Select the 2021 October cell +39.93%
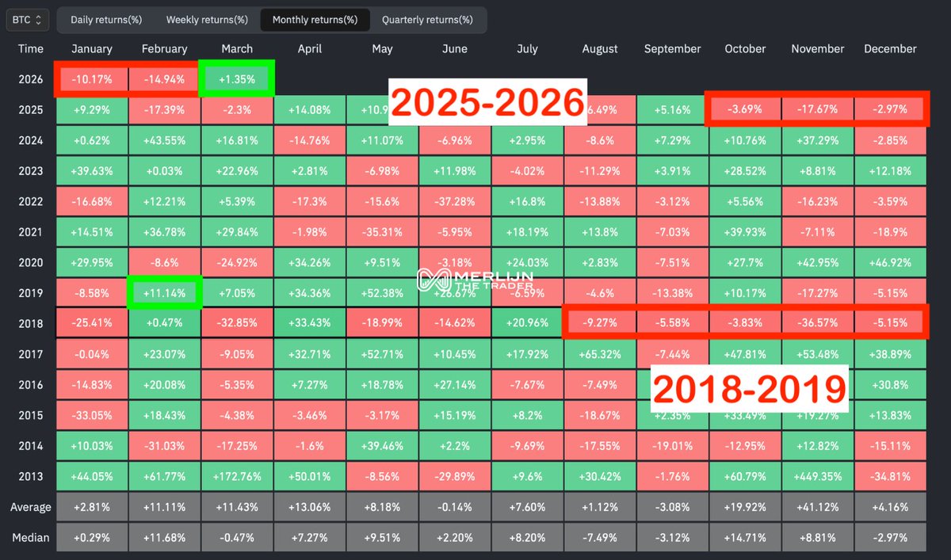This screenshot has width=951, height=560. coord(745,232)
